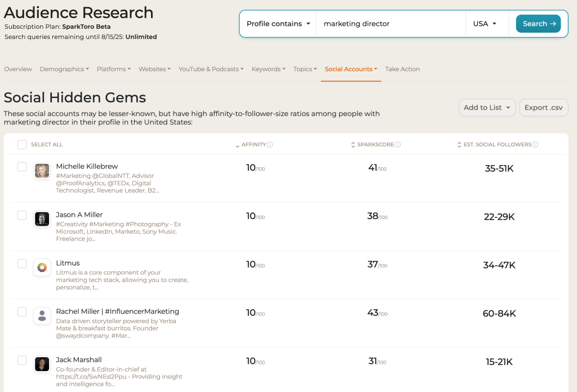The height and width of the screenshot is (392, 577).
Task: Sort by Est. Social Followers arrows
Action: (x=459, y=145)
